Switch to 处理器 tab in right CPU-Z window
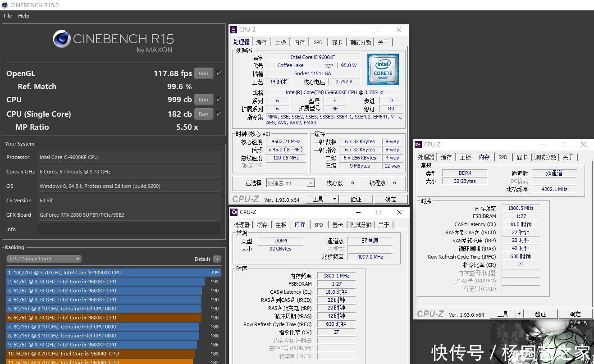 [426, 157]
